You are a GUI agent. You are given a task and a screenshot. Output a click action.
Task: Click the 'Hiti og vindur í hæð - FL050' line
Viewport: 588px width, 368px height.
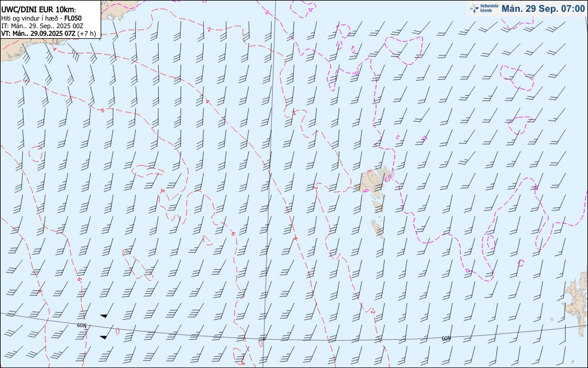click(x=41, y=18)
